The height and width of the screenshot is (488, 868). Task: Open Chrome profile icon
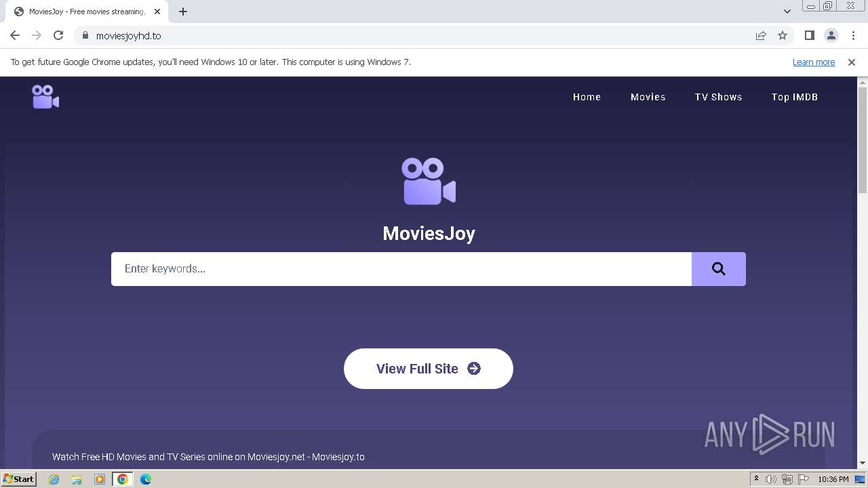click(831, 35)
